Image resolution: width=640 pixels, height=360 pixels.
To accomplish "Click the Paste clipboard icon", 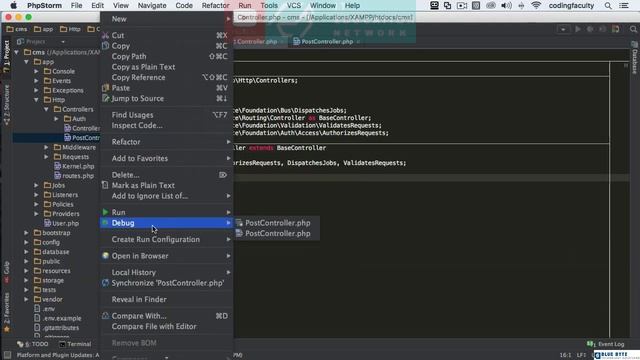I will pyautogui.click(x=105, y=88).
